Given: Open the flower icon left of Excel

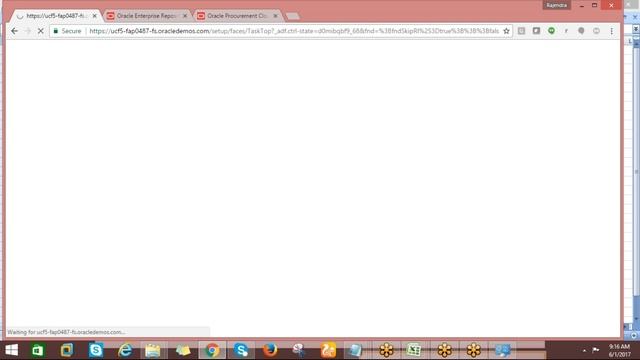Looking at the screenshot, I should (386, 350).
